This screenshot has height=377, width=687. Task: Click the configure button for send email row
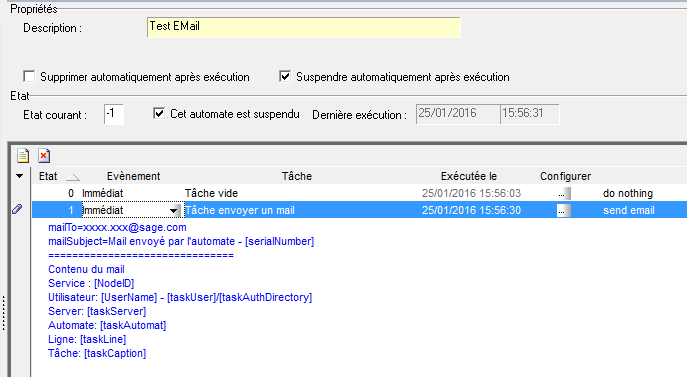[563, 210]
